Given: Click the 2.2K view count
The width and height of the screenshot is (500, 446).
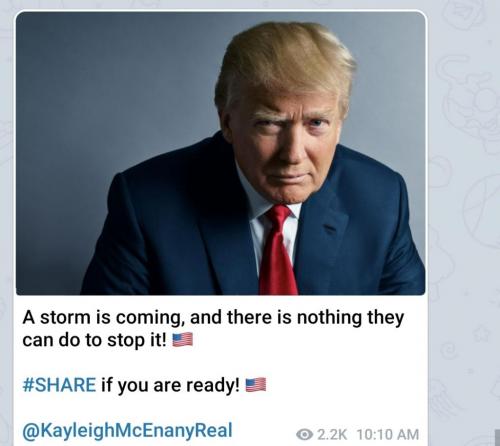Looking at the screenshot, I should coord(332,434).
